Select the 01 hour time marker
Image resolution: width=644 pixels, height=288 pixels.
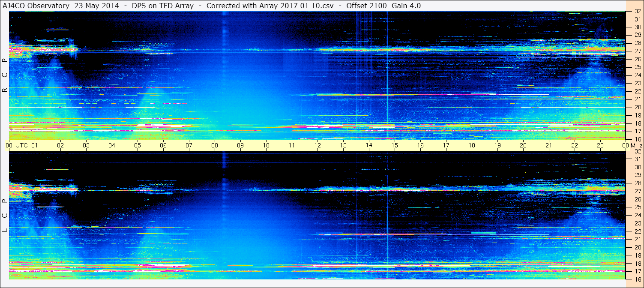[35, 145]
